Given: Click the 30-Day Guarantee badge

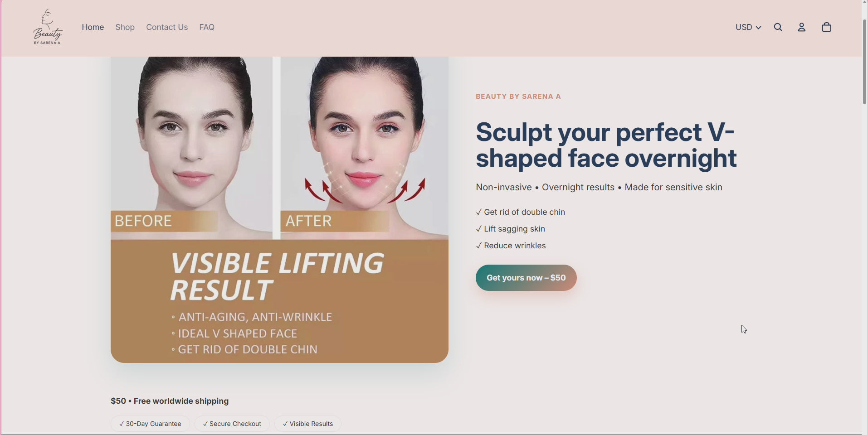Looking at the screenshot, I should [150, 424].
